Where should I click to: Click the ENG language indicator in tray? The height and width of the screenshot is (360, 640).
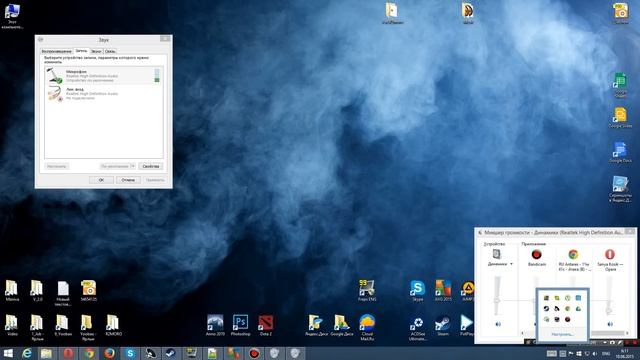[606, 353]
